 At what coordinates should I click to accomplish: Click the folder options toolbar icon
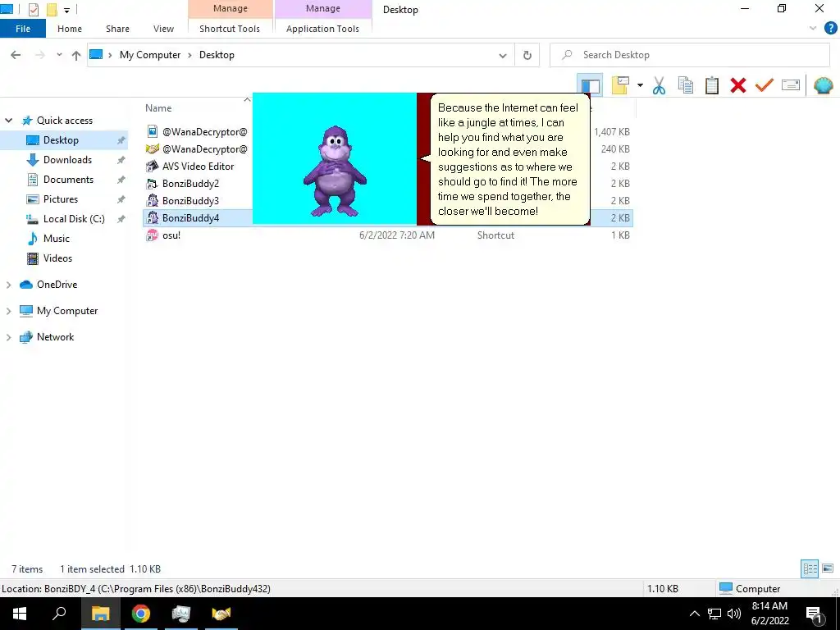pos(620,85)
